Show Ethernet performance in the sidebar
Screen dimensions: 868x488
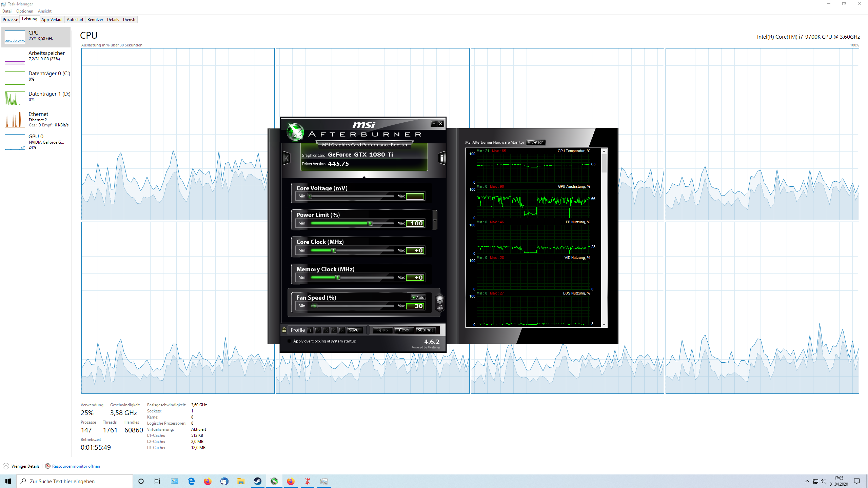tap(36, 120)
